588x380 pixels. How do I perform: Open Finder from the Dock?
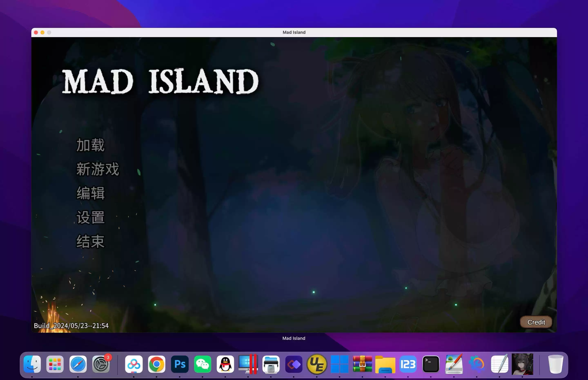point(32,364)
